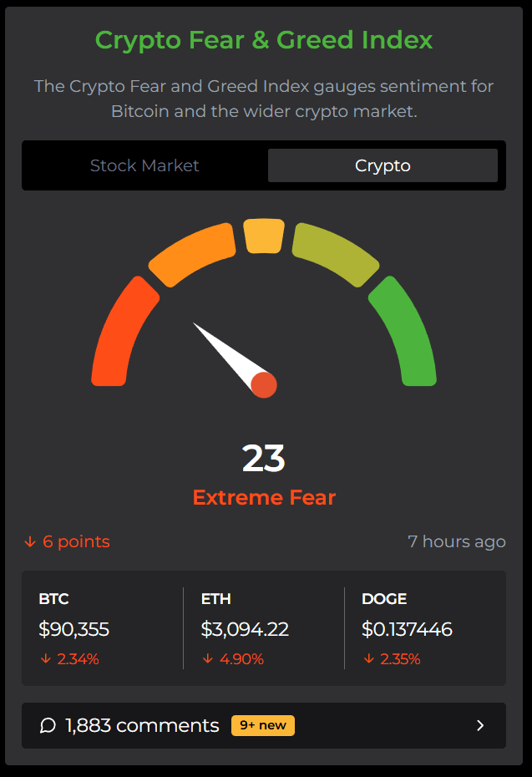This screenshot has height=777, width=532.
Task: Click the yellow Neutral gauge segment
Action: click(x=264, y=236)
